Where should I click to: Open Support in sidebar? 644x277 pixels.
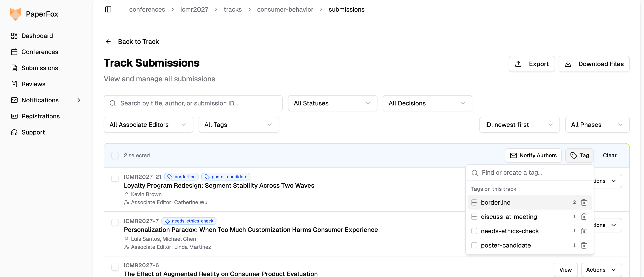(33, 132)
